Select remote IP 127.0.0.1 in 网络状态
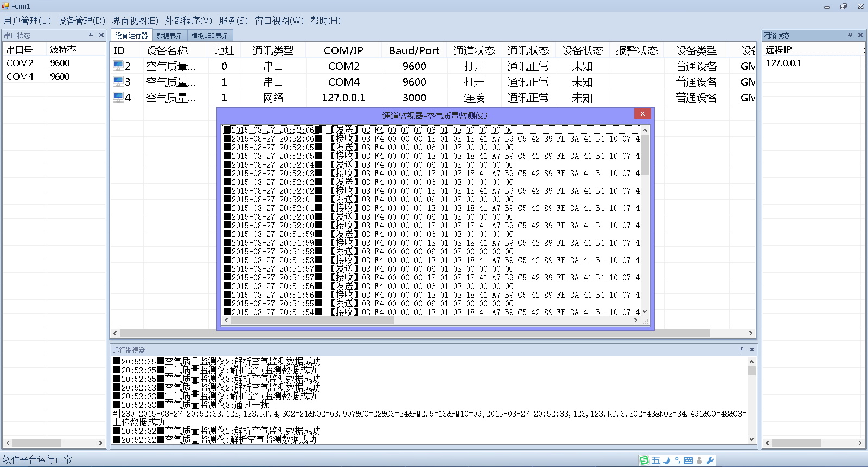Screen dimensions: 868x467 click(814, 63)
